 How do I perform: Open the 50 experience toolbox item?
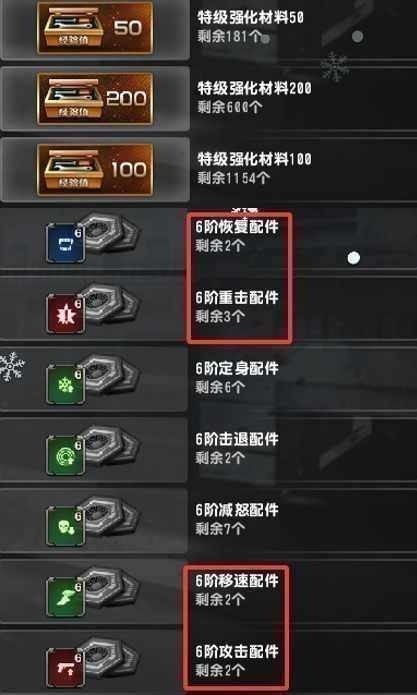[x=95, y=27]
